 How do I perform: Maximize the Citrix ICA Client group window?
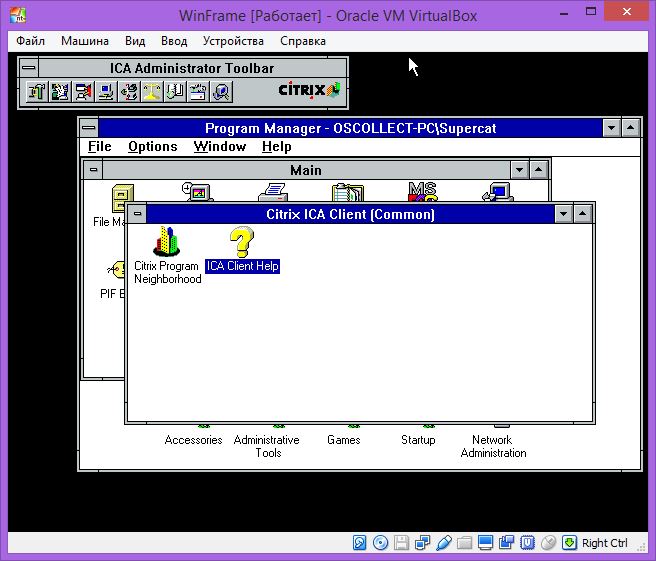coord(583,214)
